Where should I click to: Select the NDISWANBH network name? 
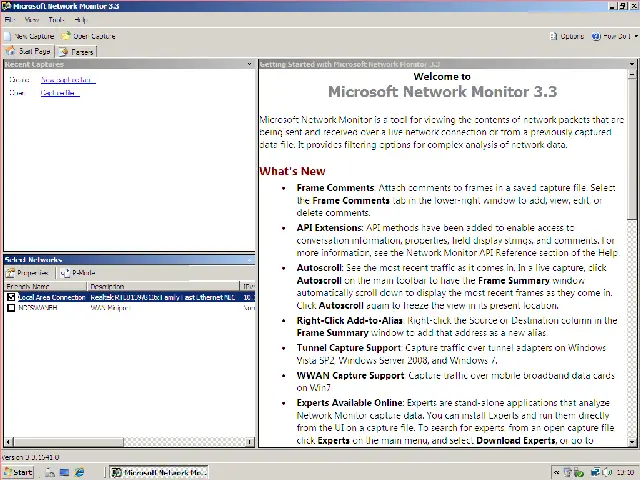coord(38,308)
